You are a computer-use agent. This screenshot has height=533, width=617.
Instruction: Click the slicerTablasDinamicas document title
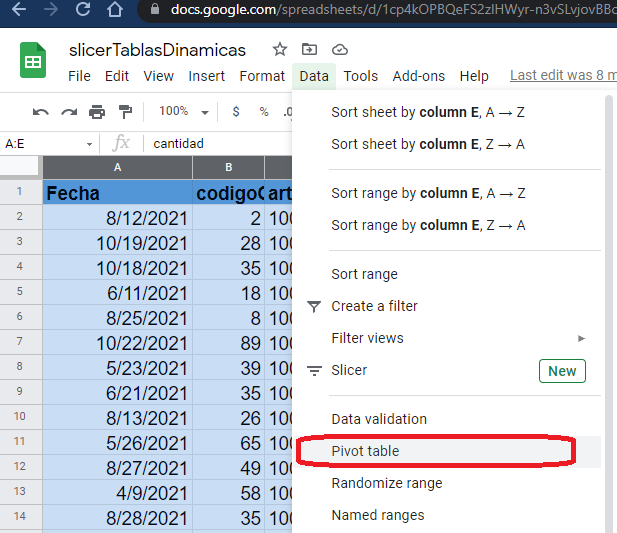click(157, 50)
